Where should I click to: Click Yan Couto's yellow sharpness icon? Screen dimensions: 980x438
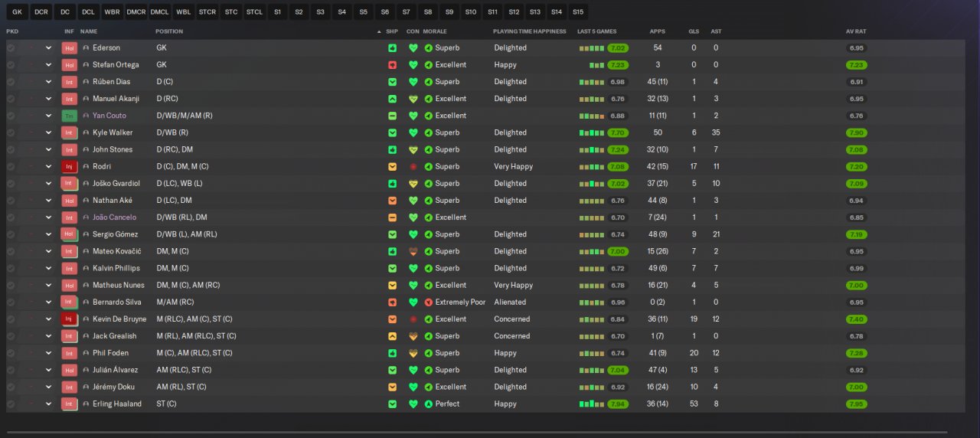pos(393,116)
